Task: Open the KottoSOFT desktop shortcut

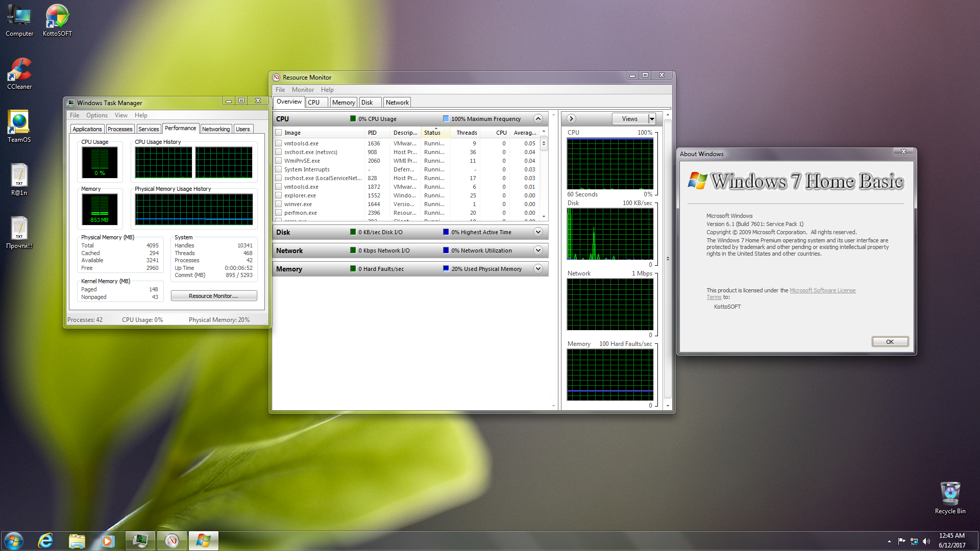Action: coord(57,20)
